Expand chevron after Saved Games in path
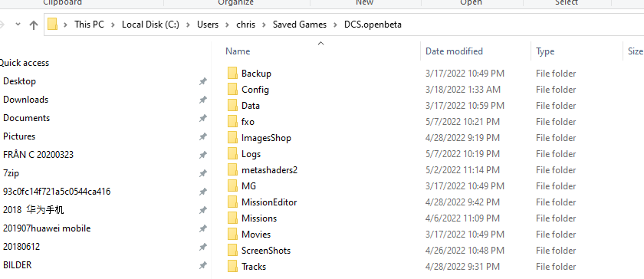The height and width of the screenshot is (279, 644). point(335,25)
